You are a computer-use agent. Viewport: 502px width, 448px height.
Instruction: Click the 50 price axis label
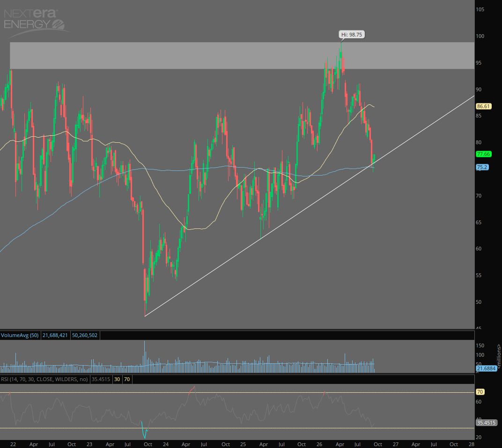[479, 302]
